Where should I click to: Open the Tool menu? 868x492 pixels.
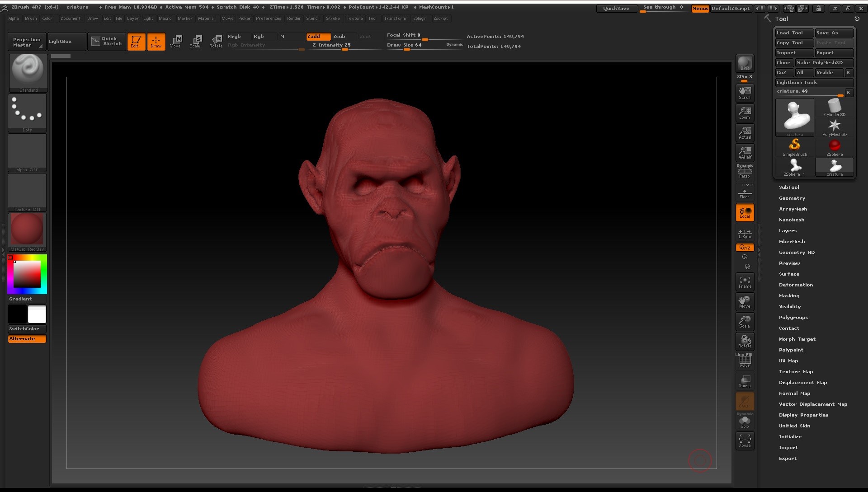point(373,19)
